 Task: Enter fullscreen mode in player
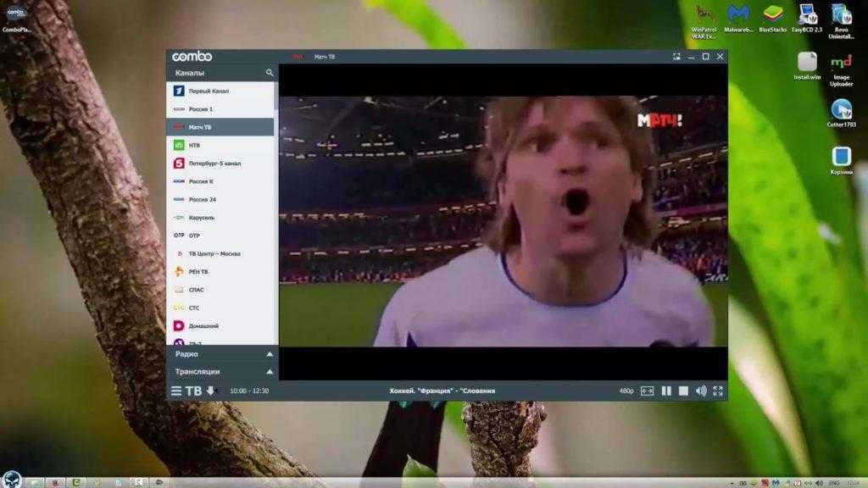tap(718, 391)
